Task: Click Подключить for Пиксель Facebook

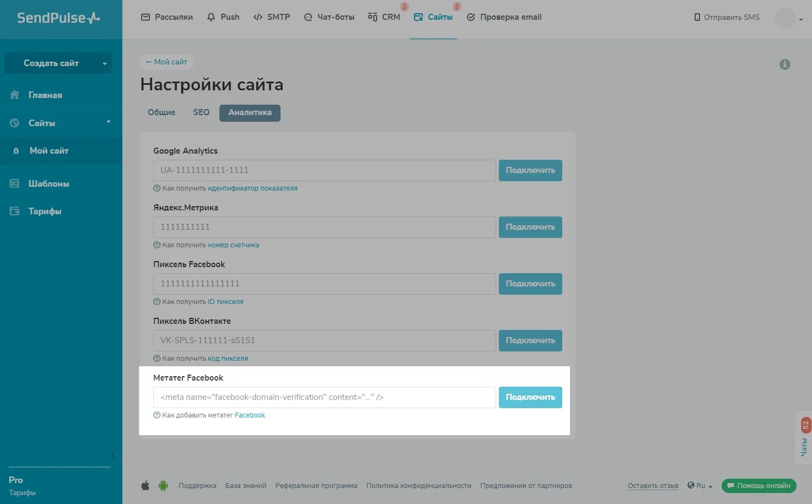Action: tap(530, 284)
